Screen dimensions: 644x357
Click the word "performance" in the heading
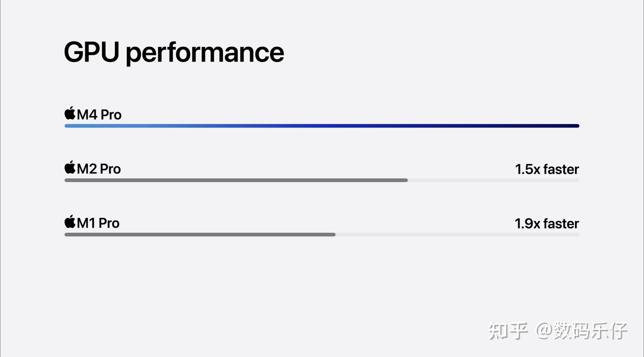pos(205,53)
